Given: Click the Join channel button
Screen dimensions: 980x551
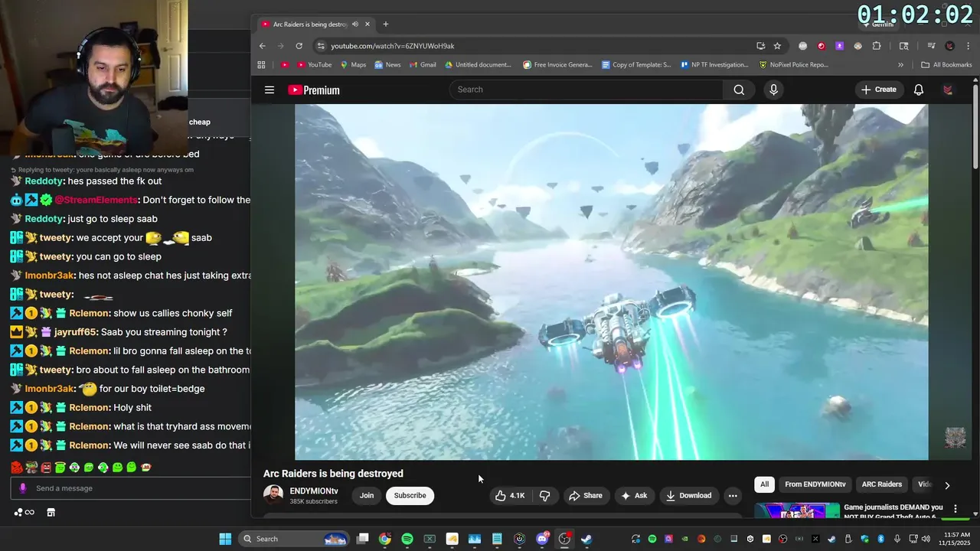Looking at the screenshot, I should [x=367, y=496].
